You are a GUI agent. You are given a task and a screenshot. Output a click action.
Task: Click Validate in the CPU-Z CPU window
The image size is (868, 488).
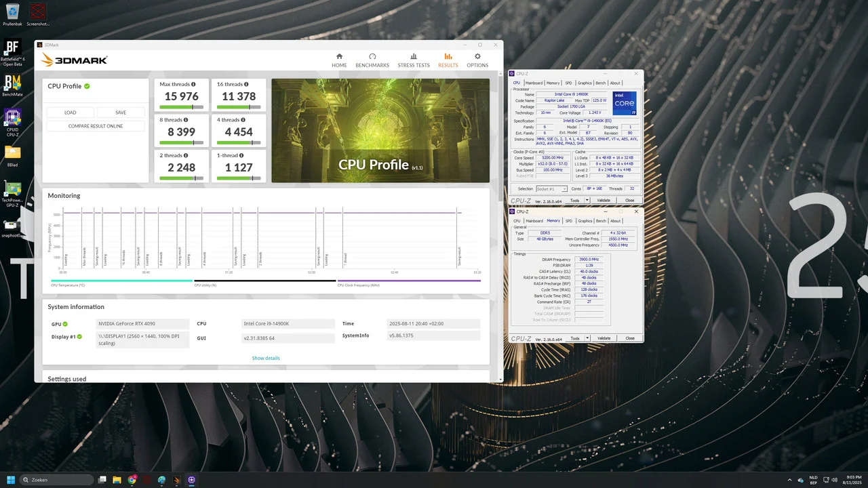pos(604,201)
